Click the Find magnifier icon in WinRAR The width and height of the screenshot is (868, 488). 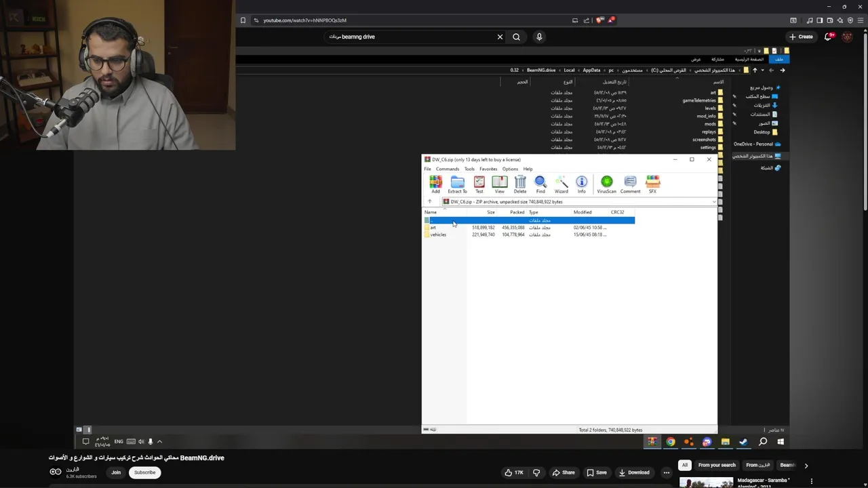(540, 184)
